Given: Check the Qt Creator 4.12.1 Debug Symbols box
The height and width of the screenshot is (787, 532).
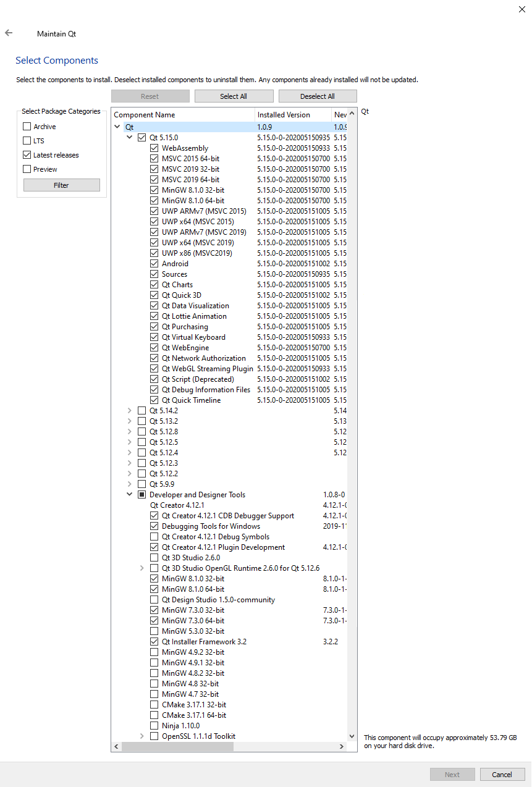Looking at the screenshot, I should 154,537.
